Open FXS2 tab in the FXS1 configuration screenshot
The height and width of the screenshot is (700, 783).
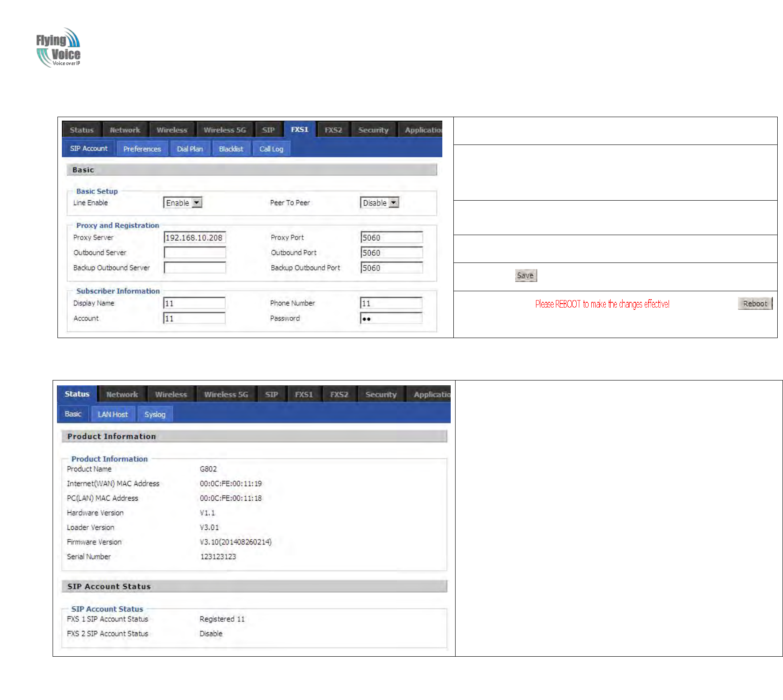click(334, 130)
